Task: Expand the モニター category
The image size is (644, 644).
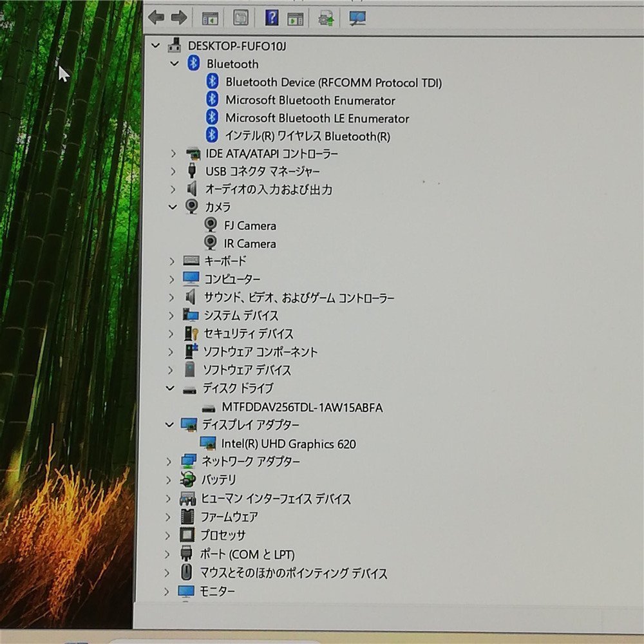Action: [x=166, y=591]
